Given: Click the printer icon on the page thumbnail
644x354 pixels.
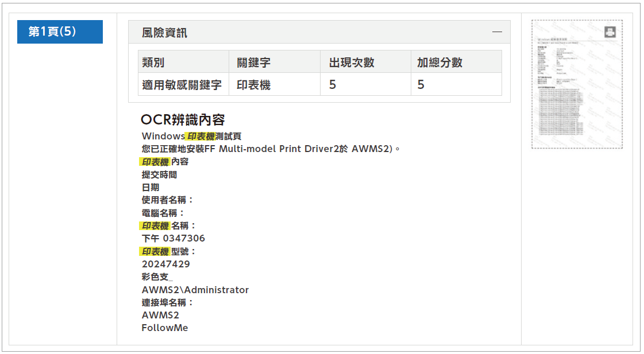Looking at the screenshot, I should (610, 32).
